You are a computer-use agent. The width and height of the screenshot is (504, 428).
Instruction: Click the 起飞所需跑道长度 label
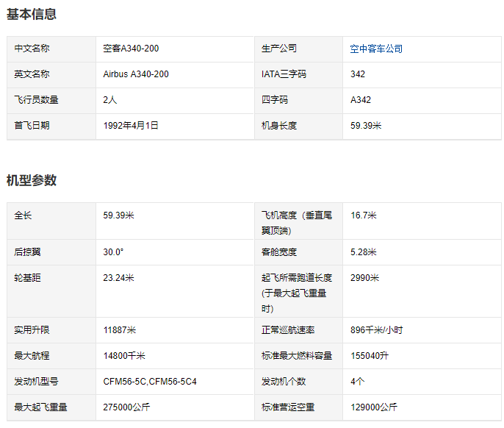coord(297,293)
